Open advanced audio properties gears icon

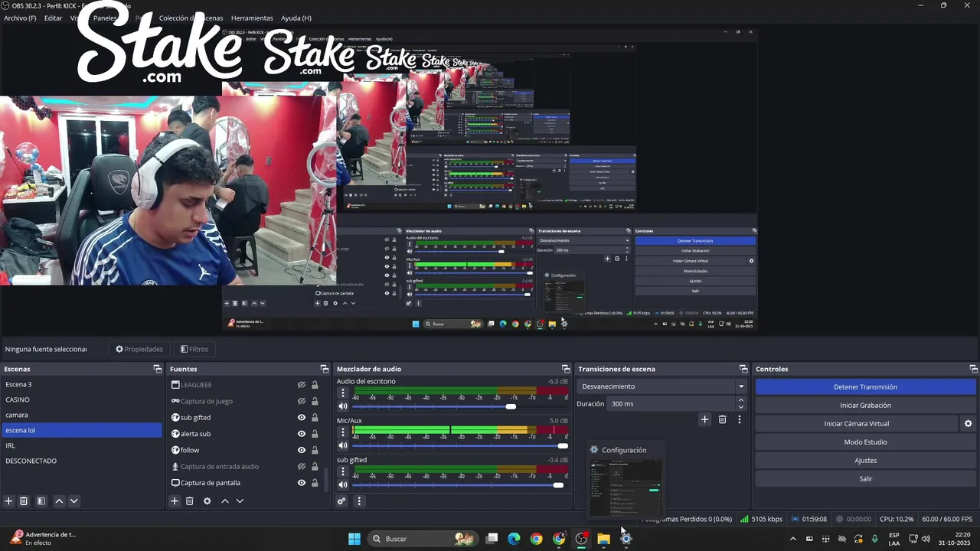coord(341,501)
